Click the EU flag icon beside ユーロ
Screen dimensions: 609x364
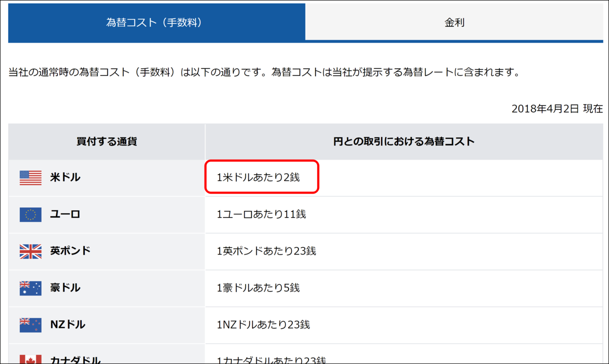pos(30,215)
